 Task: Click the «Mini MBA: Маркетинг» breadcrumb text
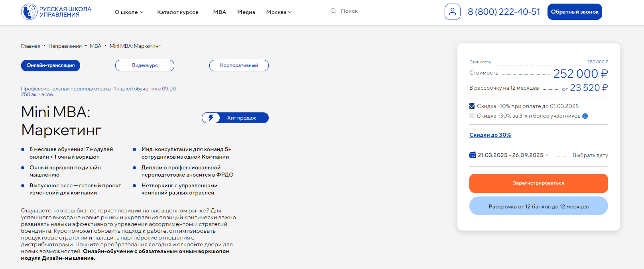[x=135, y=46]
